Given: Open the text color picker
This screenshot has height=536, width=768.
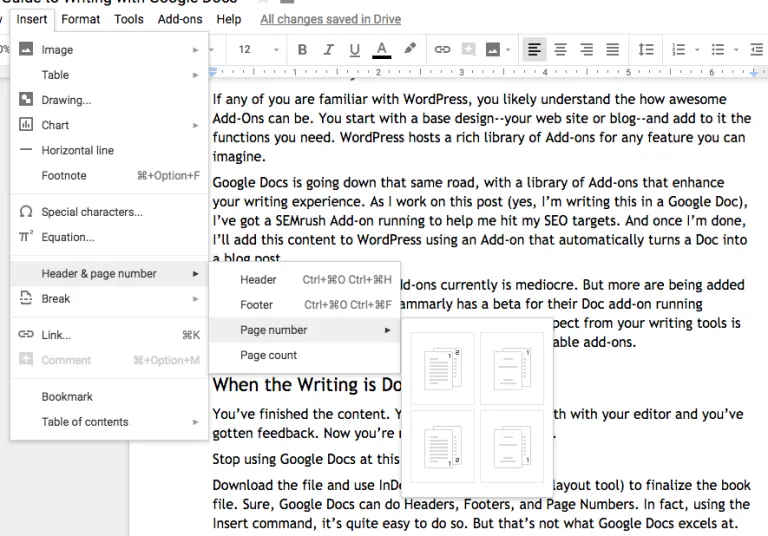Looking at the screenshot, I should point(382,49).
